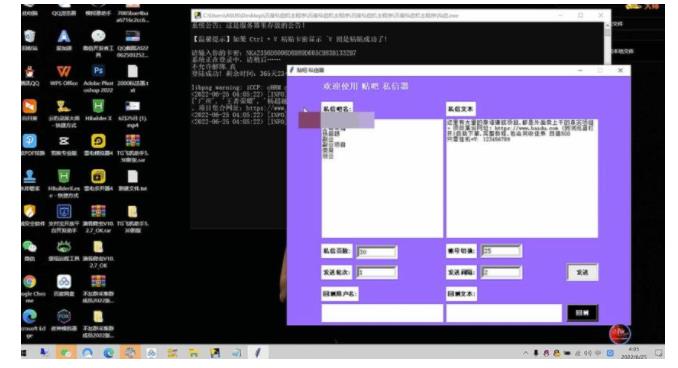Select the orange square icon below QQ penguin
Screen dimensions: 678x368
coord(30,109)
